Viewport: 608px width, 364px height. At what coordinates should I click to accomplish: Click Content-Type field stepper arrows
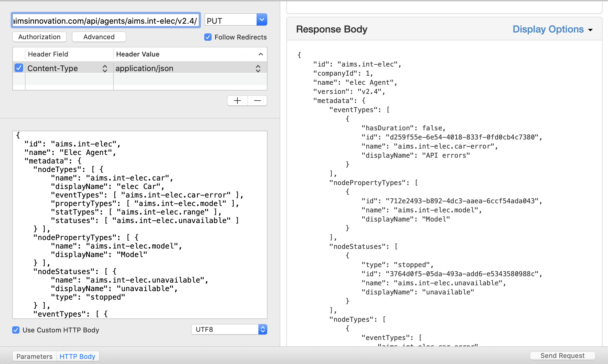[105, 68]
